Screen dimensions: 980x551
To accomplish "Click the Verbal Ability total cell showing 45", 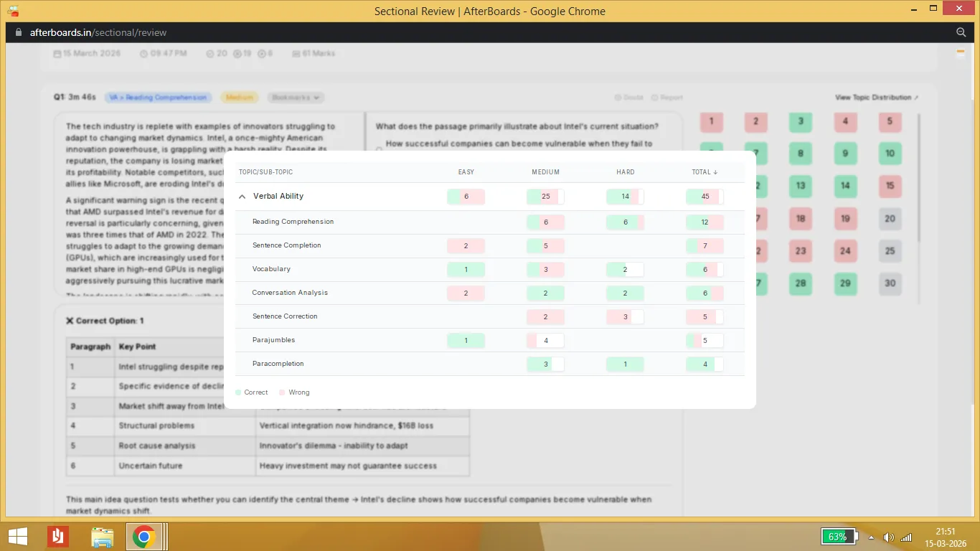I will (x=705, y=197).
